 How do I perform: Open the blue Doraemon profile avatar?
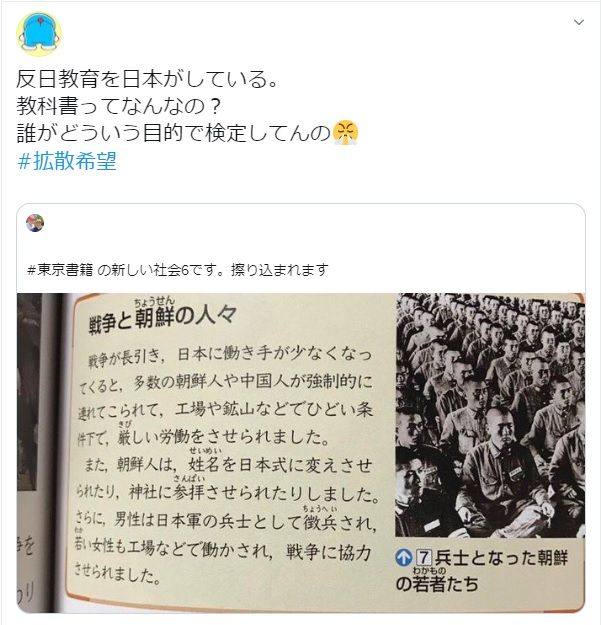tap(39, 34)
